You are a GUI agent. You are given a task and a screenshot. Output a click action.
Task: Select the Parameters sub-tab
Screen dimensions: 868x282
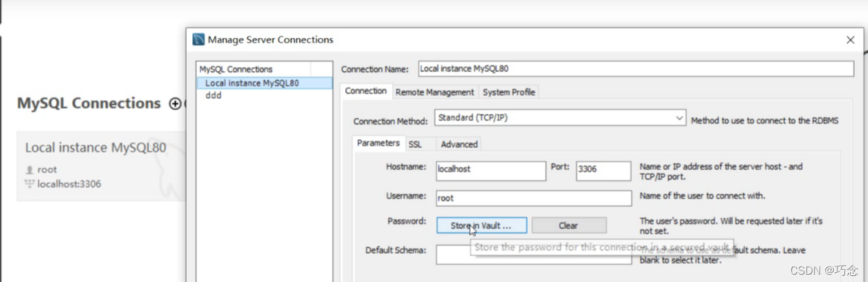coord(378,143)
